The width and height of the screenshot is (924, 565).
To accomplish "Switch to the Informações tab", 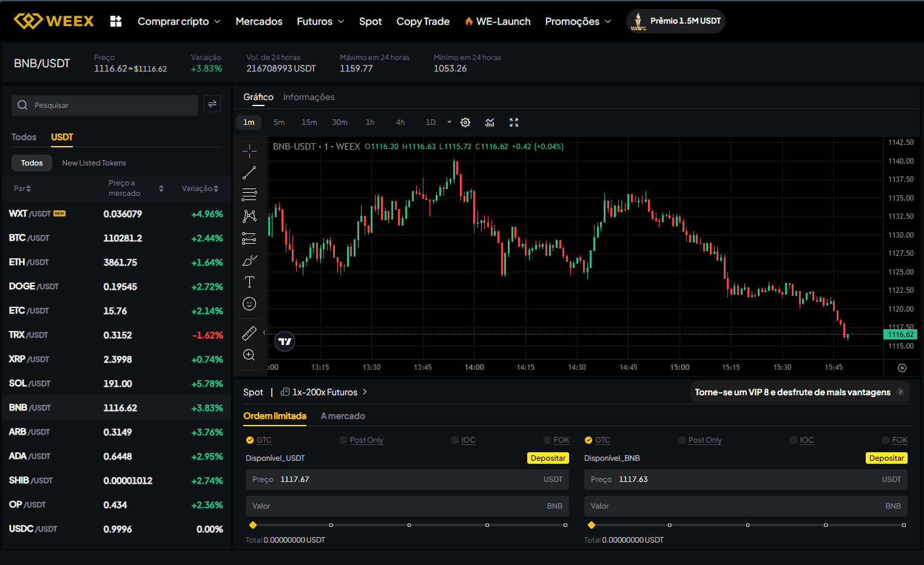I will [x=309, y=97].
